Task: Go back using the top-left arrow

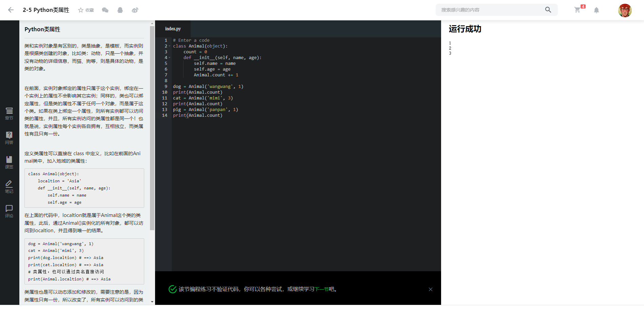Action: [11, 10]
